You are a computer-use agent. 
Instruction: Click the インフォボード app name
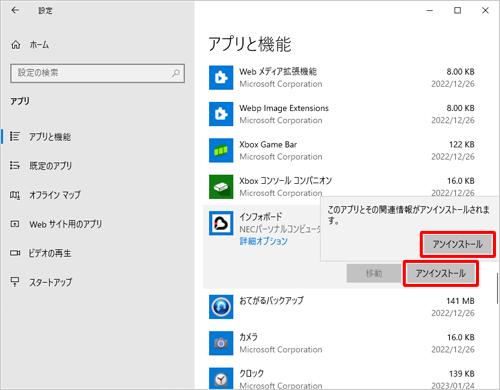(261, 217)
